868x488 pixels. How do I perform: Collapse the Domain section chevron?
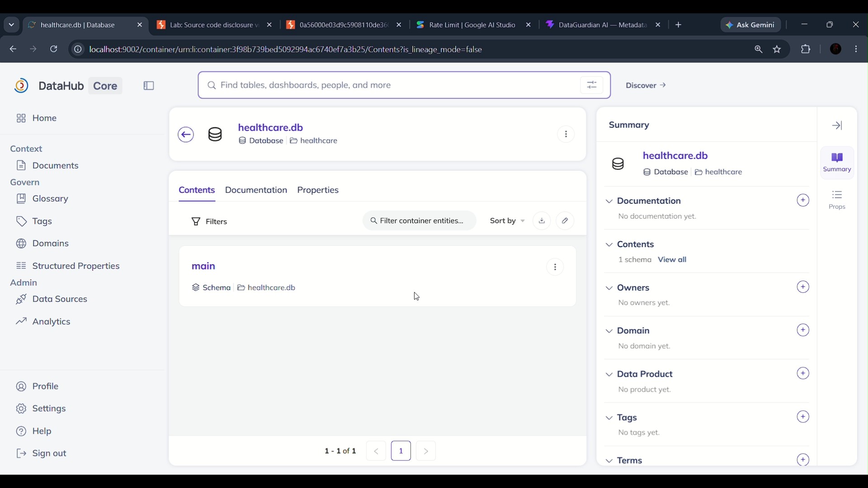[x=609, y=331]
